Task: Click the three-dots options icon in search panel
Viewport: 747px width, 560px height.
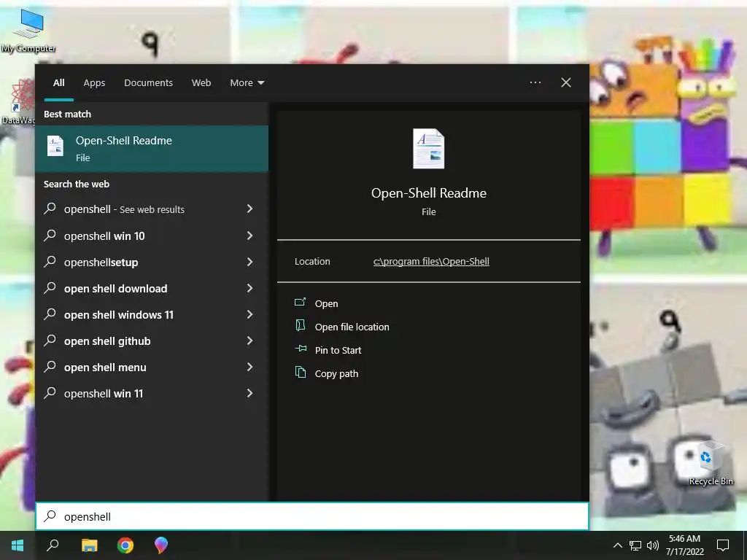Action: [x=535, y=82]
